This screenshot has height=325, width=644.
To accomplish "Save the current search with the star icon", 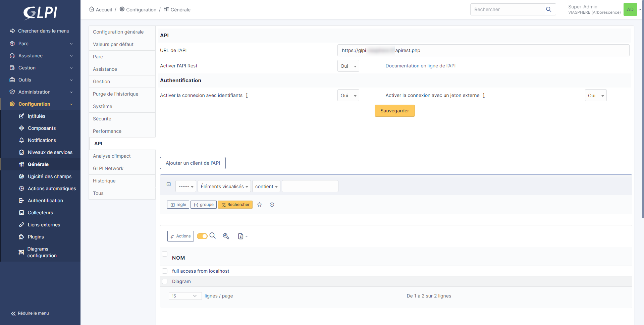I will tap(259, 204).
